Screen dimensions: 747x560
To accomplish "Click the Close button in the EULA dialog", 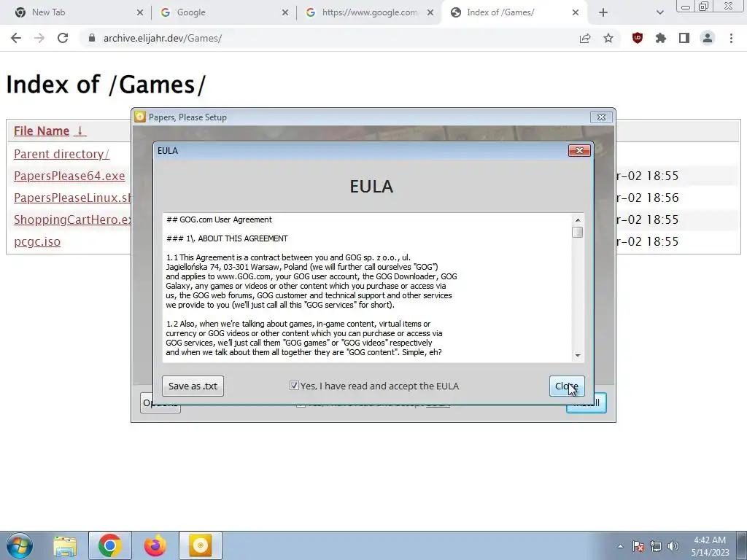I will coord(566,386).
